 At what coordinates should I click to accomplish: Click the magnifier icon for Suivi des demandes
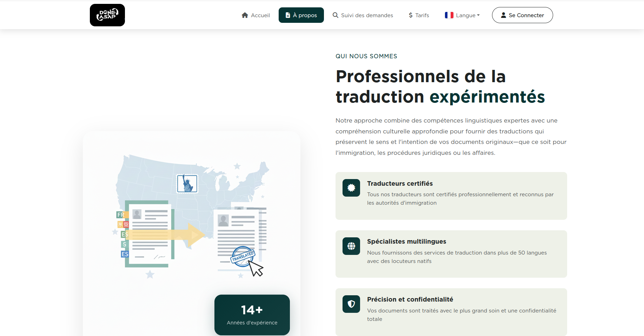click(x=336, y=15)
